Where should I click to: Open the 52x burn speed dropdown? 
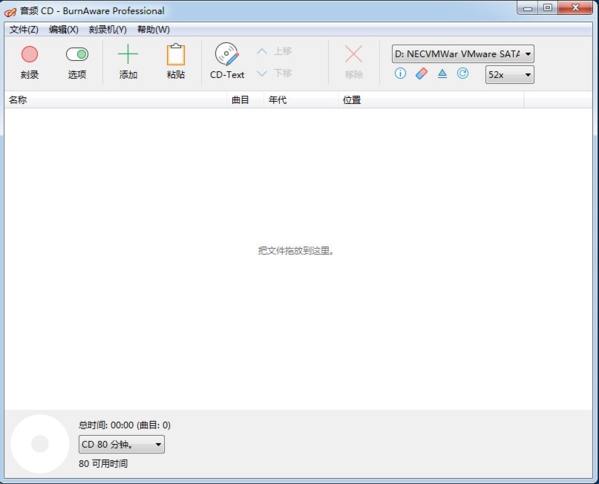[x=510, y=74]
